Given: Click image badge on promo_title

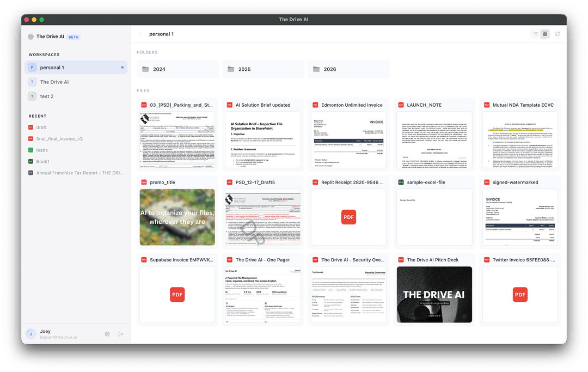Looking at the screenshot, I should pos(144,182).
